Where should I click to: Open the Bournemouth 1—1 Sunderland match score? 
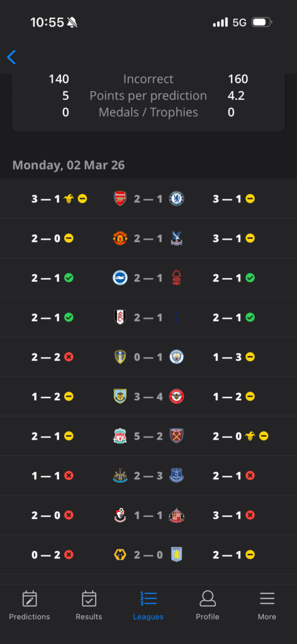(148, 515)
